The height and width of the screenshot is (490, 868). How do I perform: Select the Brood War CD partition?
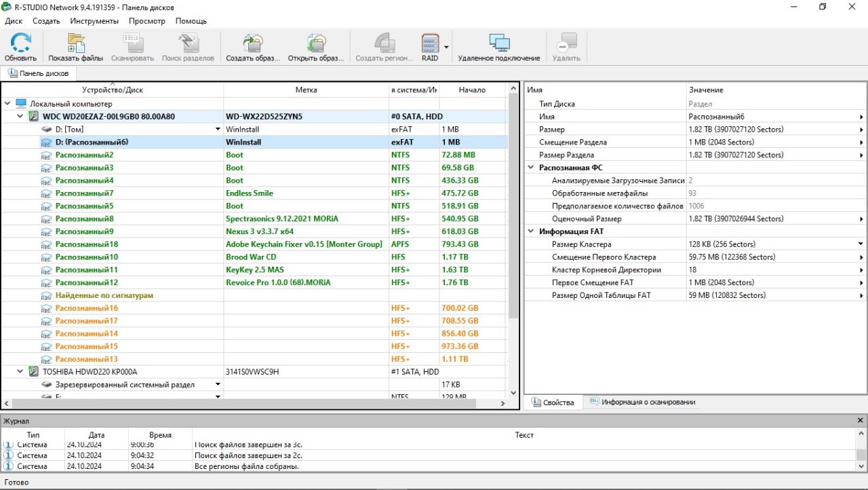tap(251, 257)
